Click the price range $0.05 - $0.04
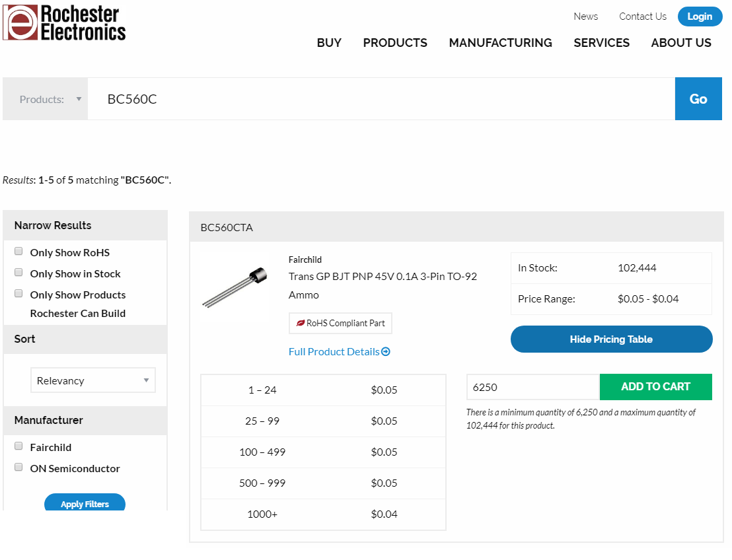The width and height of the screenshot is (732, 560). [x=648, y=298]
